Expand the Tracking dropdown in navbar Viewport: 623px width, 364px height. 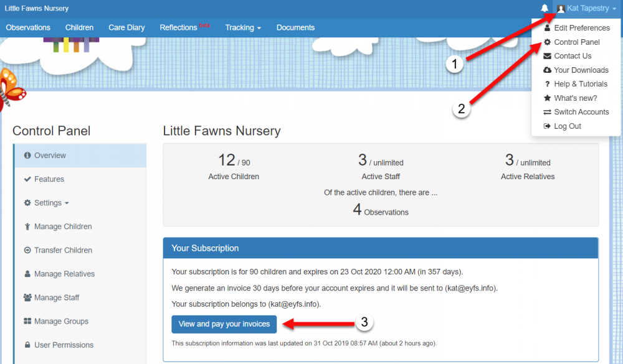[x=243, y=27]
